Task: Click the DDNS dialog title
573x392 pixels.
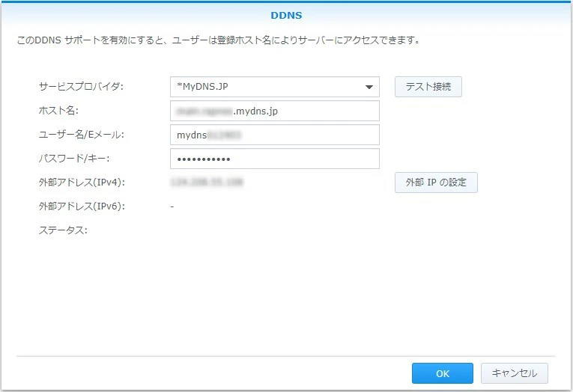Action: coord(286,15)
